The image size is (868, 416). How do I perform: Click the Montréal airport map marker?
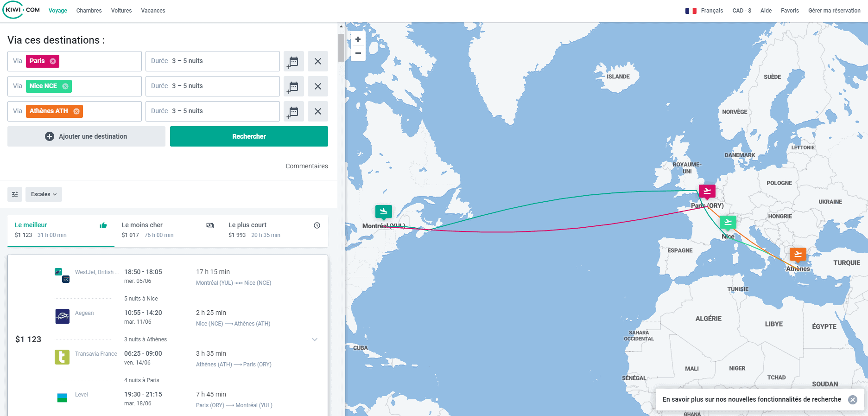(x=383, y=211)
